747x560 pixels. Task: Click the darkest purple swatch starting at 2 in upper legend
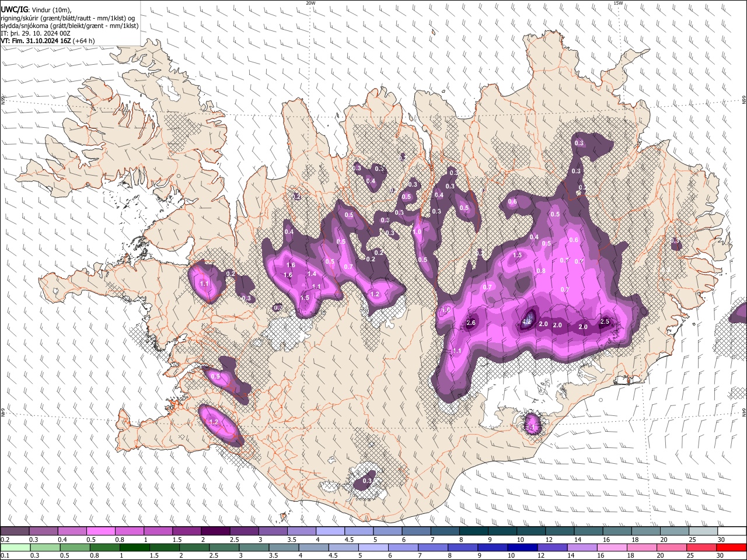215,531
